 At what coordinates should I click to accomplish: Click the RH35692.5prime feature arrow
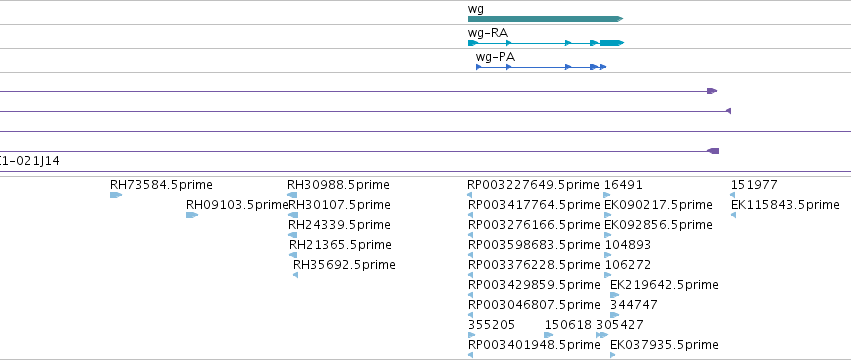[x=295, y=275]
